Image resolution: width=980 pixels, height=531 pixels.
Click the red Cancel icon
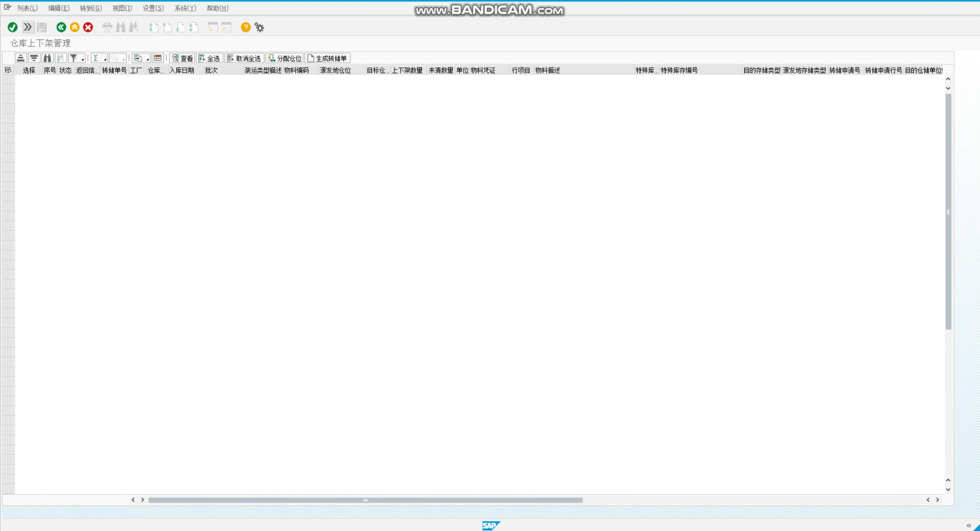(x=88, y=27)
